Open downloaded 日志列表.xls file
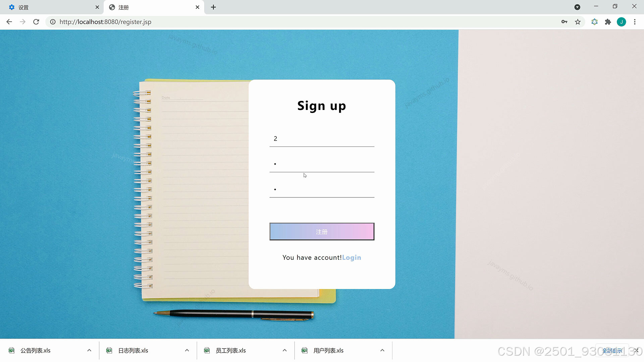The height and width of the screenshot is (362, 644). point(133,350)
